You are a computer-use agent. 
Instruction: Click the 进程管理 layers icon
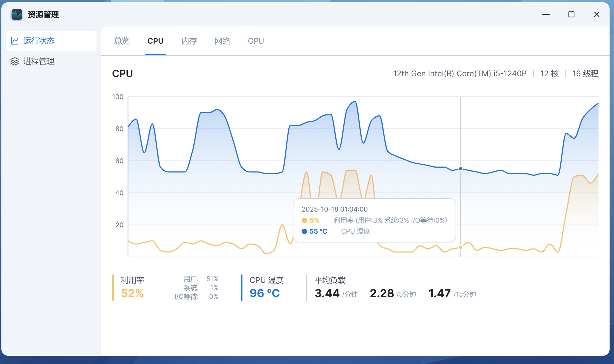click(x=14, y=61)
